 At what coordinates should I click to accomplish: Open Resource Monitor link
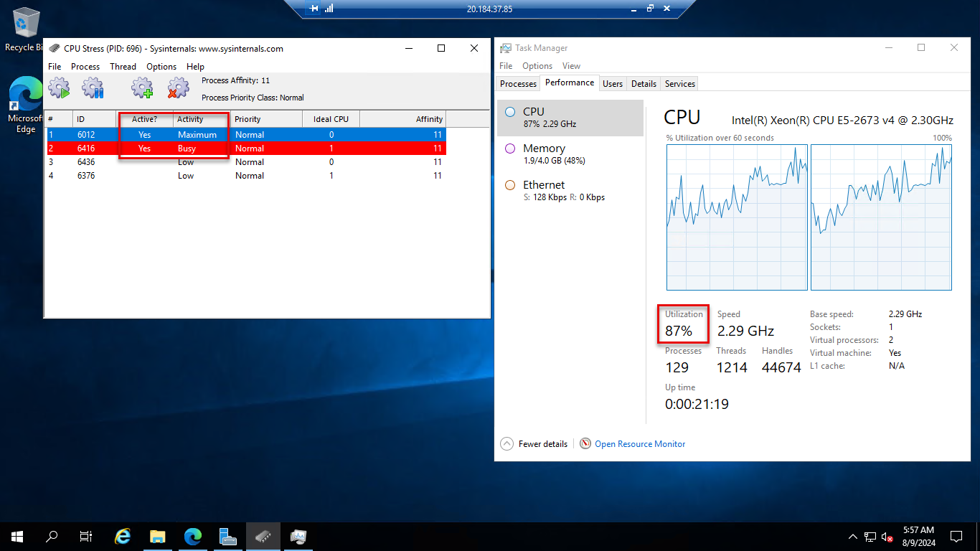pyautogui.click(x=640, y=444)
